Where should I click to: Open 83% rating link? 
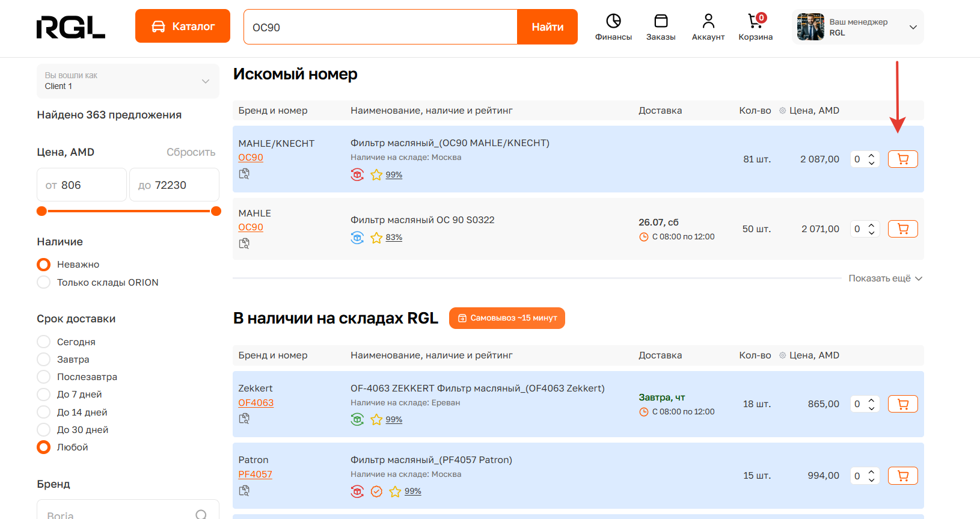coord(394,238)
